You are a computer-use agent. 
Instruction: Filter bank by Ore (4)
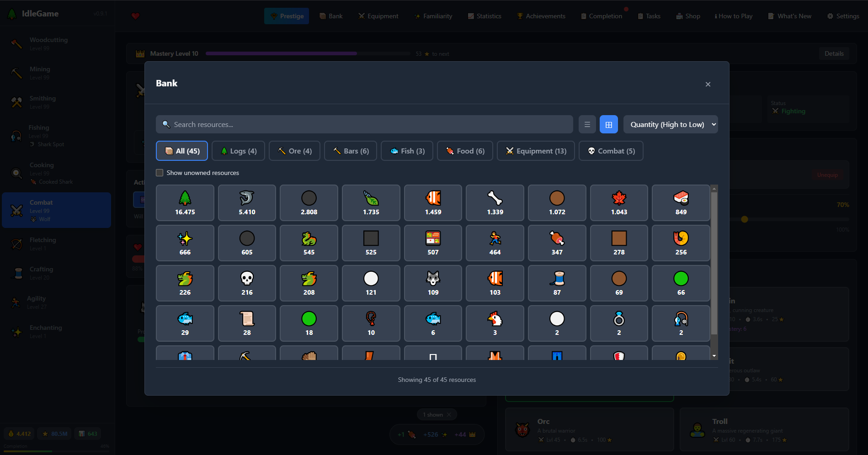click(x=295, y=151)
